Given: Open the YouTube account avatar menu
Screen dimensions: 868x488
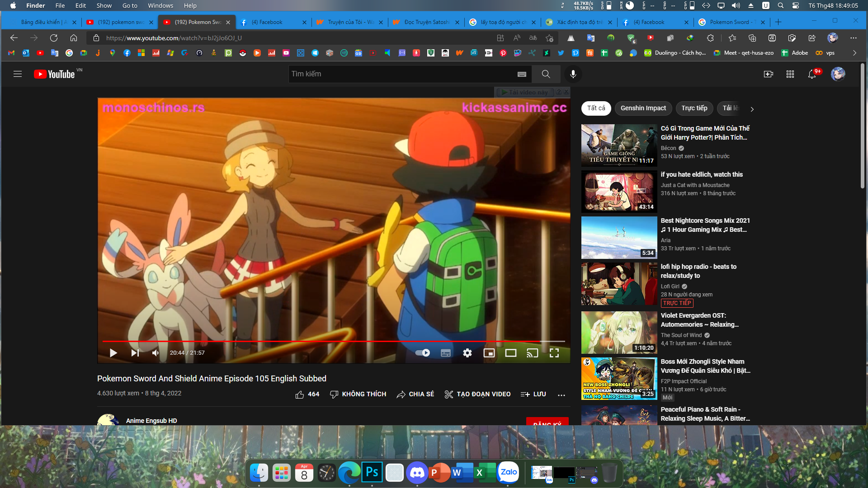Looking at the screenshot, I should point(838,74).
